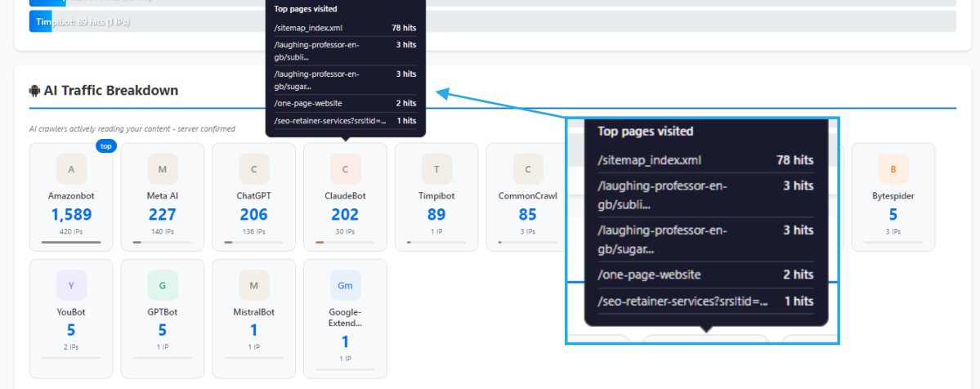Click the Meta AI 'M' avatar icon
Screen dimensions: 980x389
click(163, 169)
